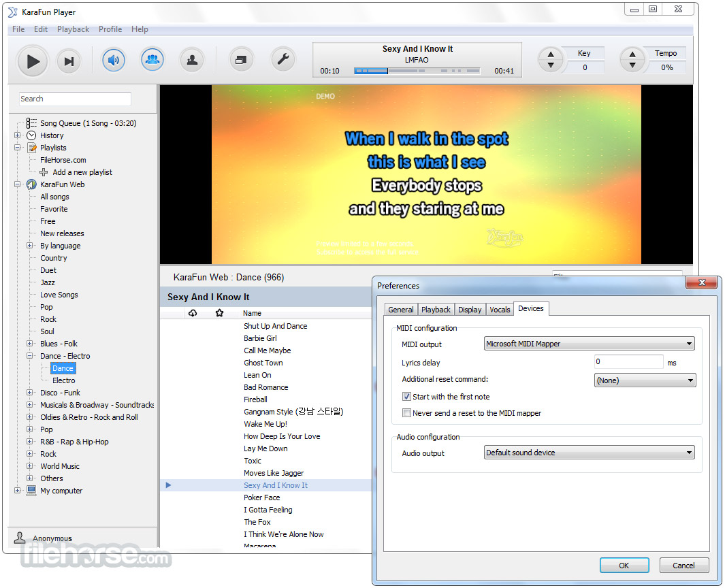Select the song Bad Romance
Screen dimensions: 725x588
pyautogui.click(x=266, y=387)
